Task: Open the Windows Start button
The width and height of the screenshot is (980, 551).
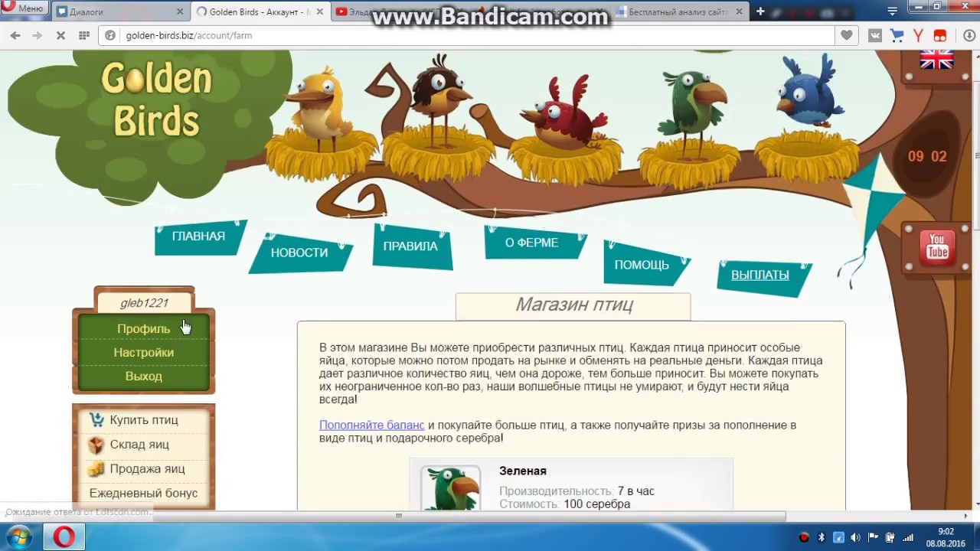Action: (x=18, y=537)
